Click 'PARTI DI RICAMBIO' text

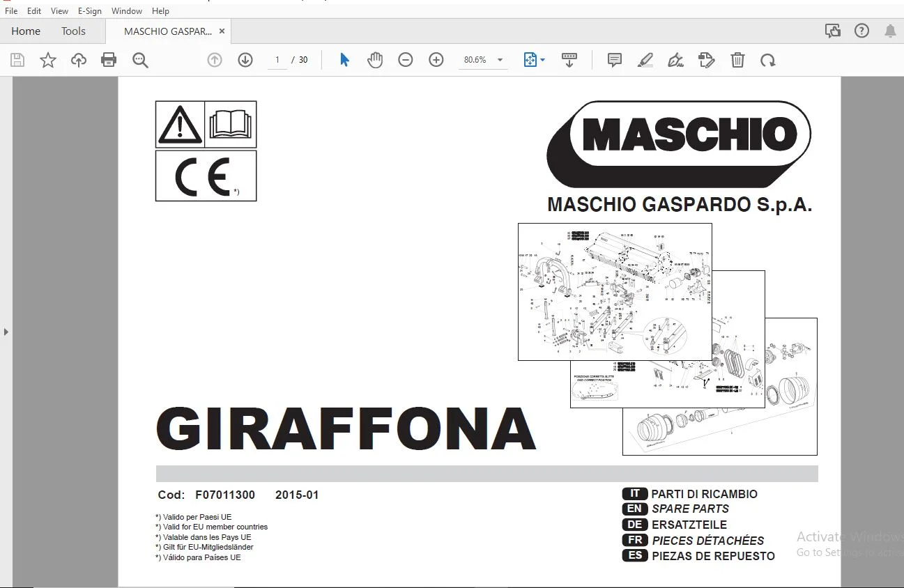click(x=704, y=494)
